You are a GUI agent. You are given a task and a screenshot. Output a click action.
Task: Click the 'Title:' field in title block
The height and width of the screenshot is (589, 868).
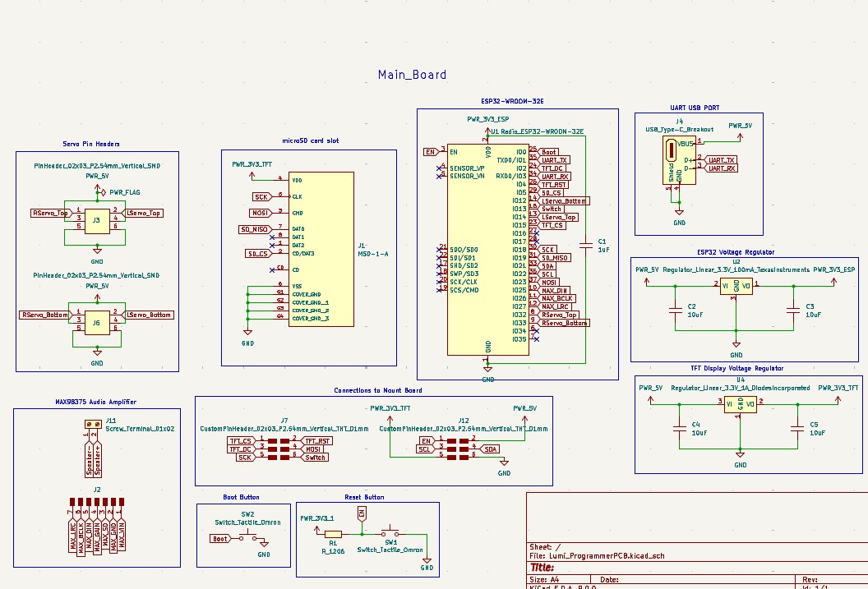[542, 568]
